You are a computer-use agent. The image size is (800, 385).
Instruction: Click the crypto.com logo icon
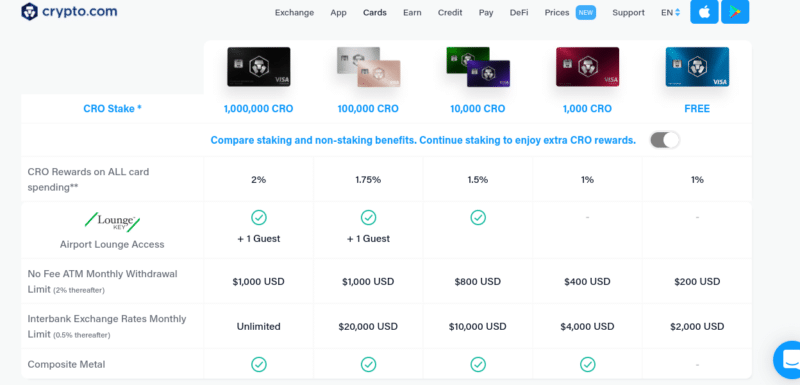[30, 11]
